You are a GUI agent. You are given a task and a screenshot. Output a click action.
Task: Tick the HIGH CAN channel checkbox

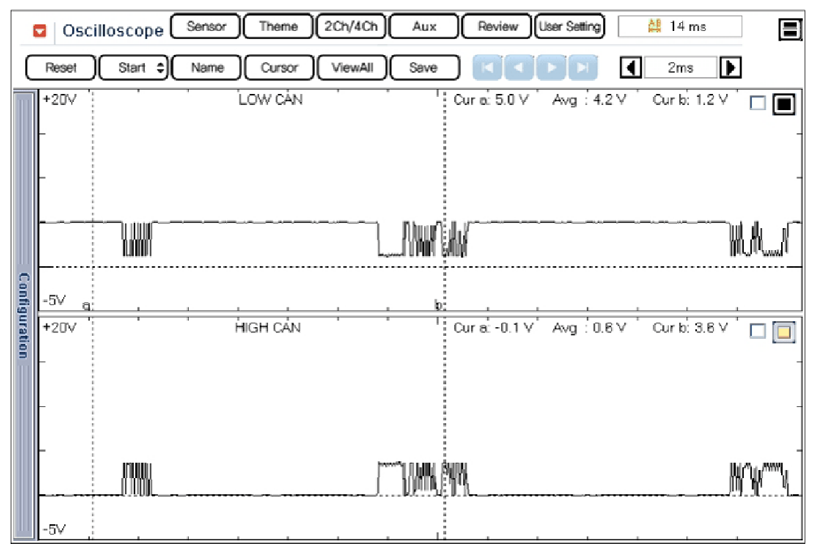pyautogui.click(x=758, y=332)
